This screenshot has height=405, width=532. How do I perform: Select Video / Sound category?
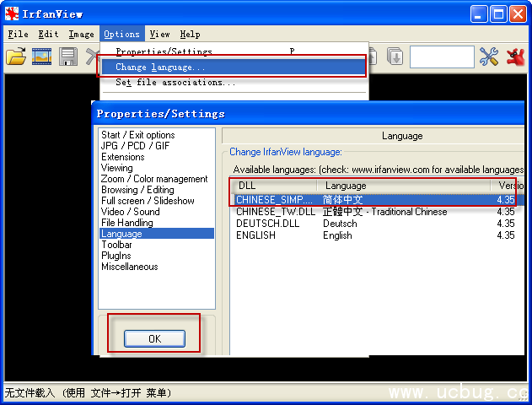click(x=131, y=212)
